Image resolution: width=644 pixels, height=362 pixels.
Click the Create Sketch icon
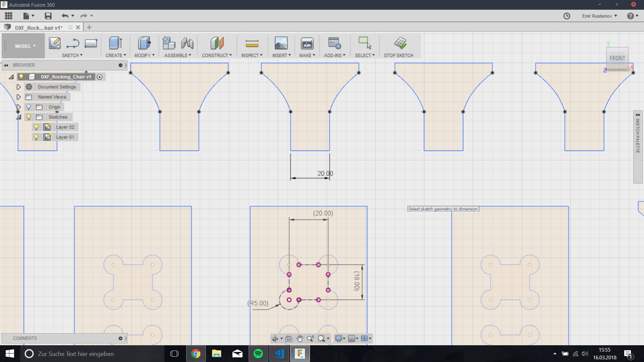[55, 43]
